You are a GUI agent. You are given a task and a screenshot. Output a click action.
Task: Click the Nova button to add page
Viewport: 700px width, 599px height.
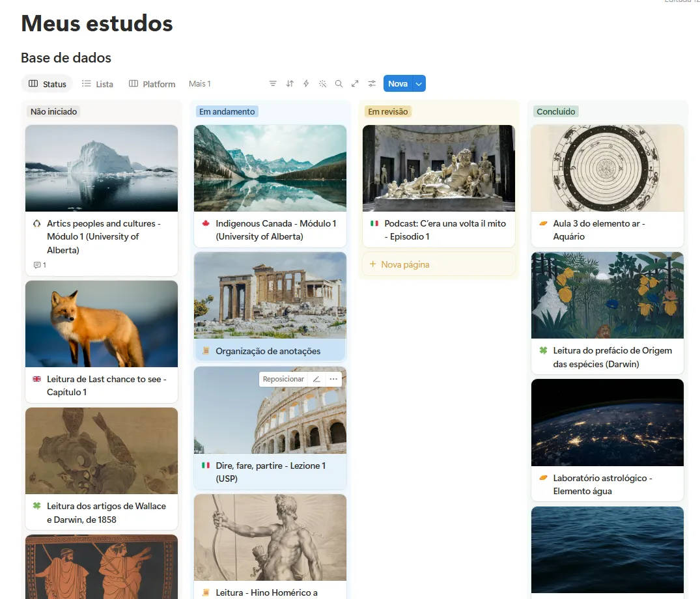398,83
